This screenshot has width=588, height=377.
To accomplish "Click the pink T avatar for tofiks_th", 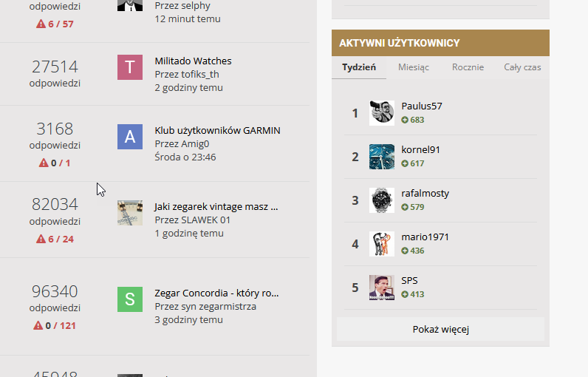I will (x=130, y=67).
